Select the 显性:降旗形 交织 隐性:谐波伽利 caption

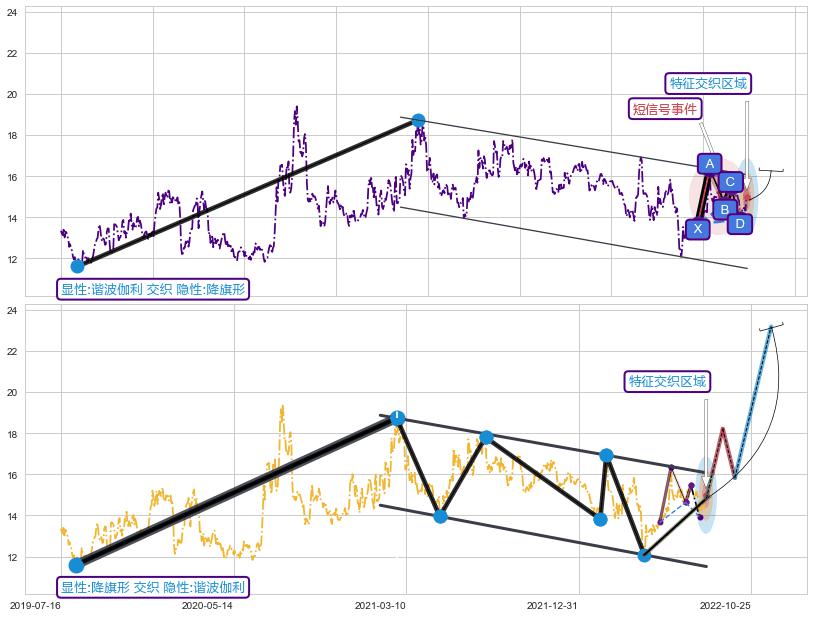[x=153, y=587]
